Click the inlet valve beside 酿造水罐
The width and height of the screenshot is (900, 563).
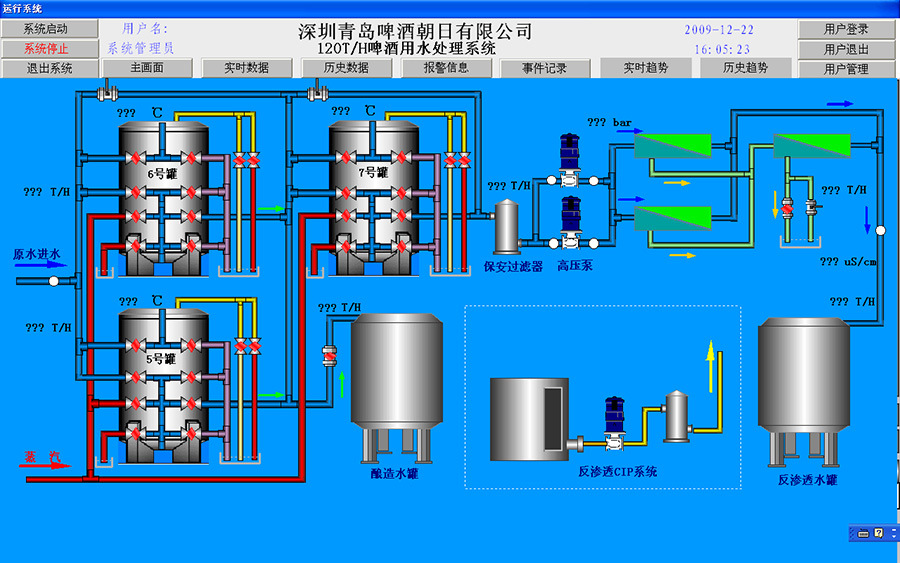(x=329, y=356)
